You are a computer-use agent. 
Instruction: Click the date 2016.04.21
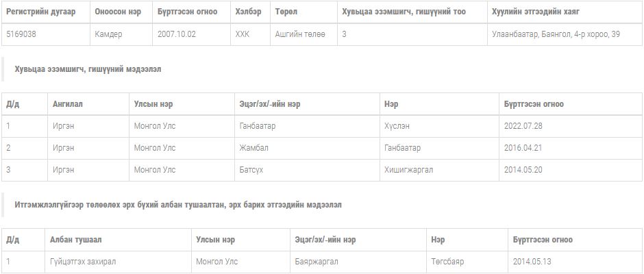[x=523, y=148]
